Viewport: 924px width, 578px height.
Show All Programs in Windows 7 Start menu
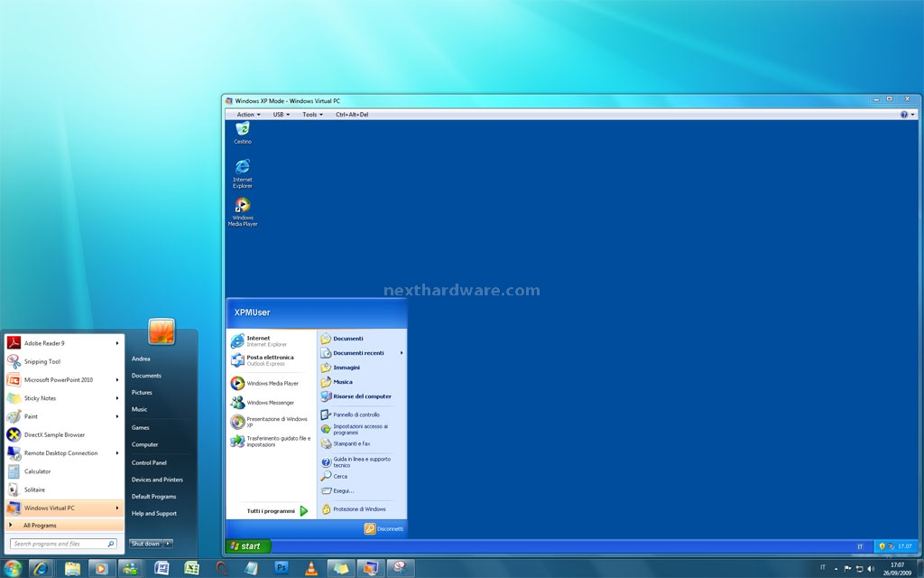pos(64,525)
